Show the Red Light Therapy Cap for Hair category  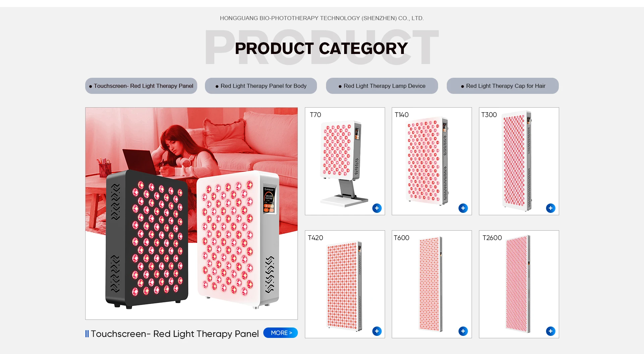503,86
